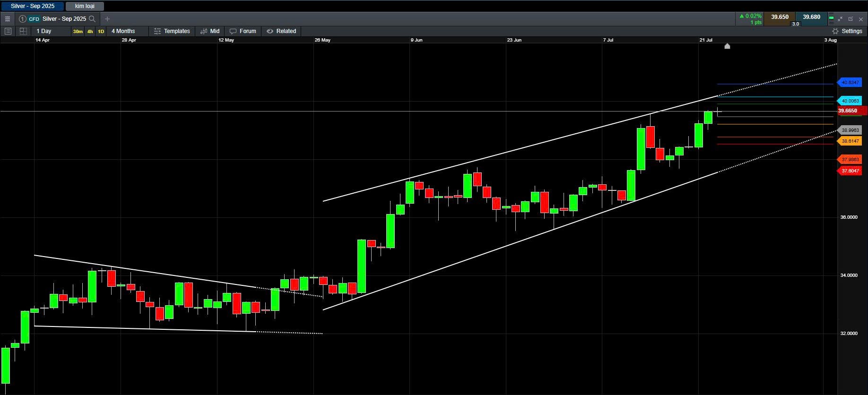
Task: Click the 7 Jul date label
Action: [x=608, y=40]
